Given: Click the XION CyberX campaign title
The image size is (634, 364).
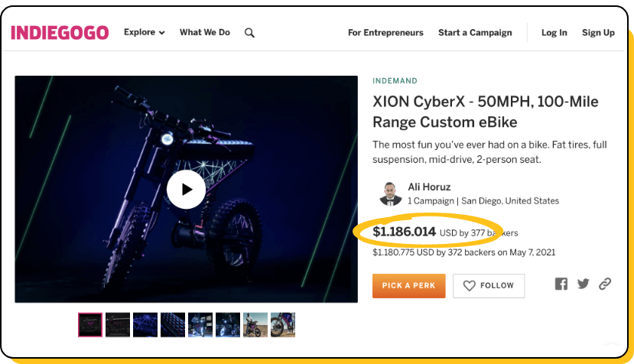Looking at the screenshot, I should point(485,112).
